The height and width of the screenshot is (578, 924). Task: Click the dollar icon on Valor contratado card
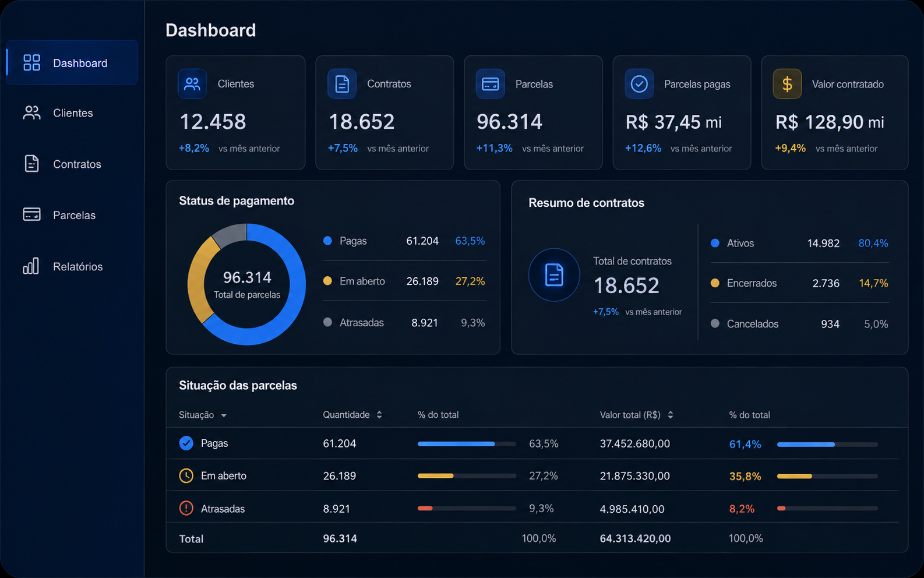[787, 84]
